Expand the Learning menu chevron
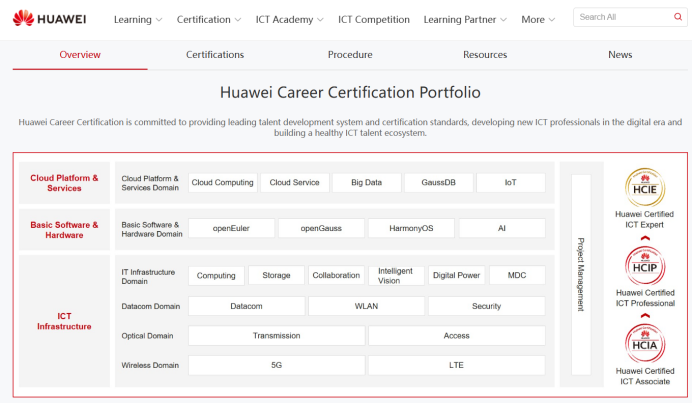The height and width of the screenshot is (403, 692). 159,20
